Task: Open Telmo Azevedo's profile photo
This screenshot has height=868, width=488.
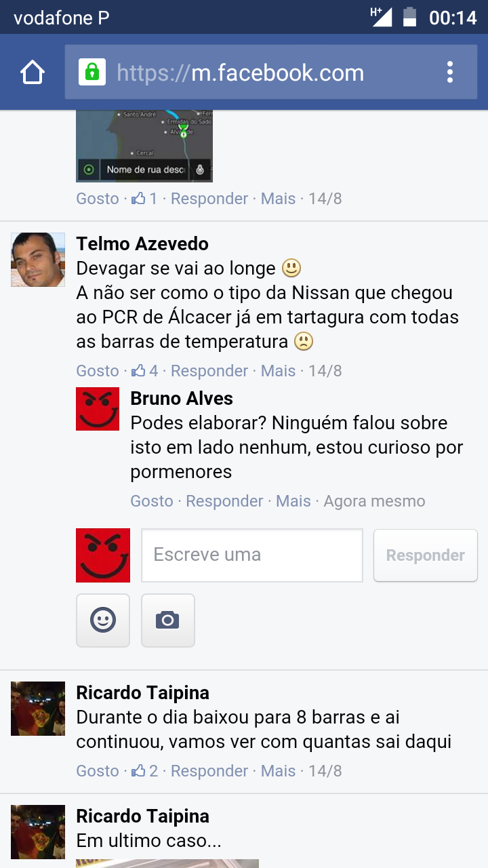Action: click(x=38, y=260)
